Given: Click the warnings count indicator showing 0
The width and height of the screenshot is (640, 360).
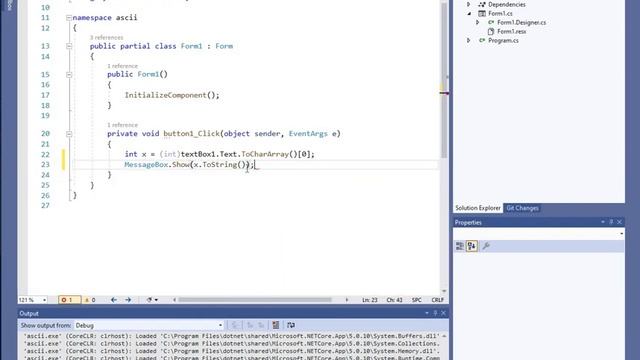Looking at the screenshot, I should (x=90, y=300).
